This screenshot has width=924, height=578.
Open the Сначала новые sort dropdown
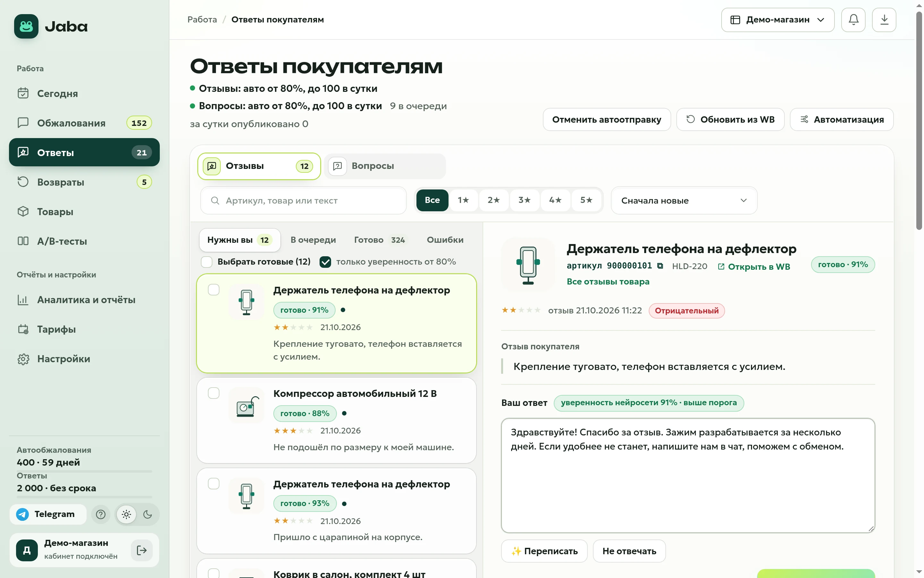[684, 200]
